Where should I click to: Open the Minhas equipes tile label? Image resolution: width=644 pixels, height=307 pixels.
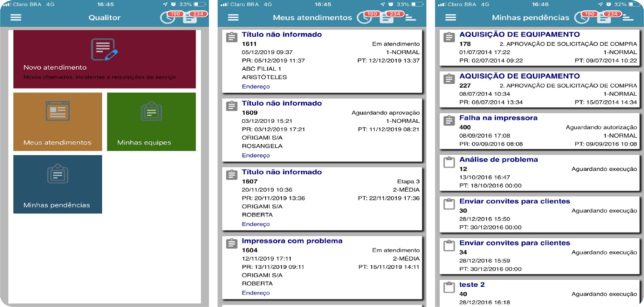144,142
